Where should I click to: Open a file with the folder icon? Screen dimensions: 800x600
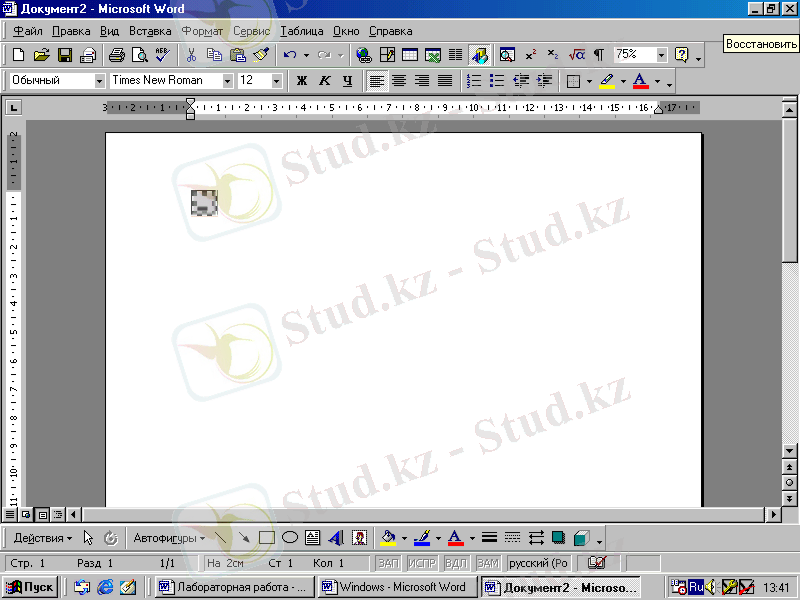pyautogui.click(x=41, y=55)
